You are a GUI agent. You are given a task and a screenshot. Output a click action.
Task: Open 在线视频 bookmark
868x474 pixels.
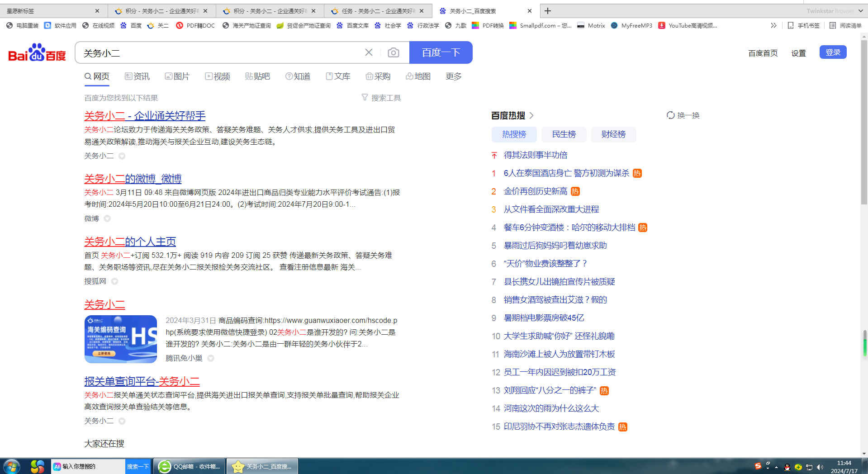(x=98, y=26)
